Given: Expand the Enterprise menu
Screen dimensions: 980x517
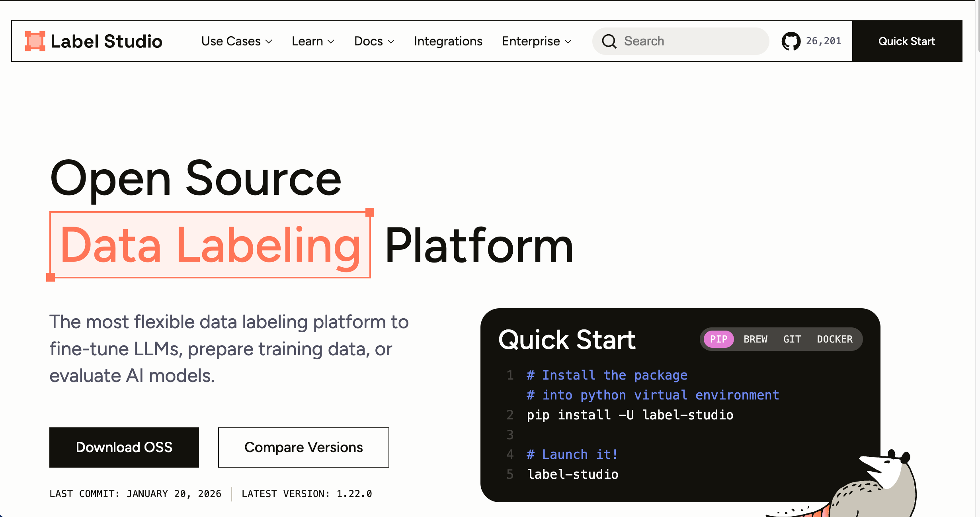Looking at the screenshot, I should 536,41.
